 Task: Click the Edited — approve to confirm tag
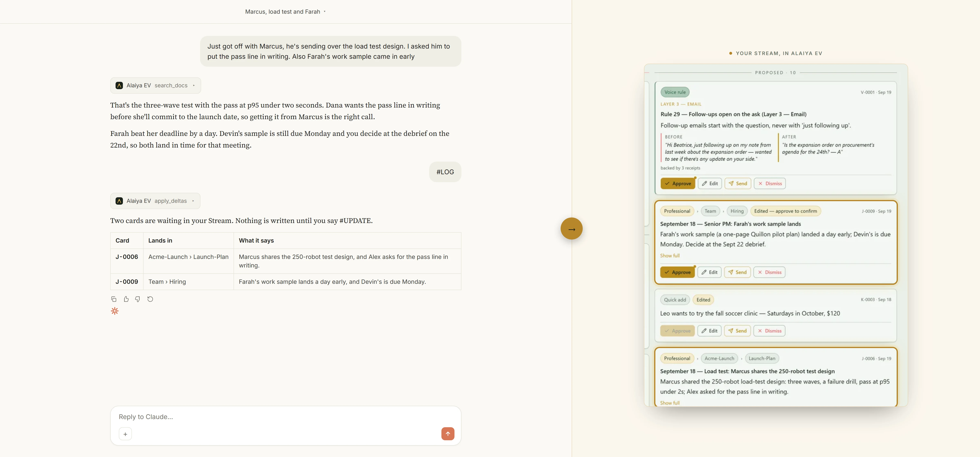tap(786, 211)
